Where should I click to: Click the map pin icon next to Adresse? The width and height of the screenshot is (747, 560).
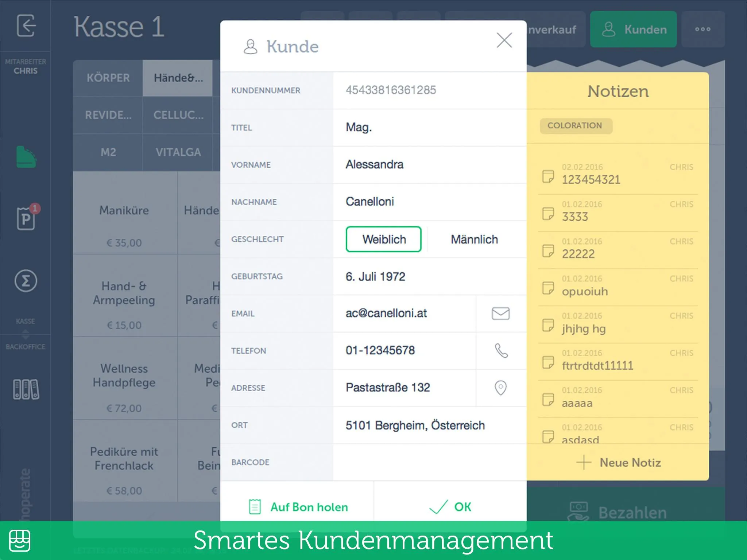(501, 388)
